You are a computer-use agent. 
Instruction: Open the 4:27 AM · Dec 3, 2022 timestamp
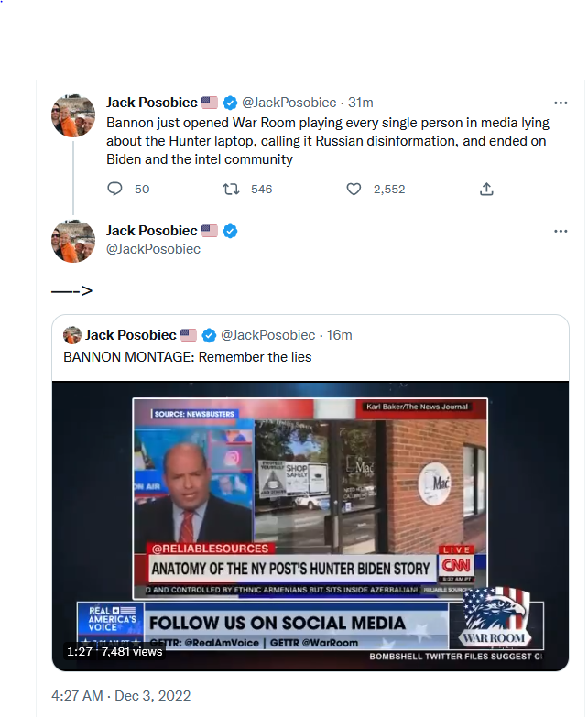pyautogui.click(x=121, y=696)
